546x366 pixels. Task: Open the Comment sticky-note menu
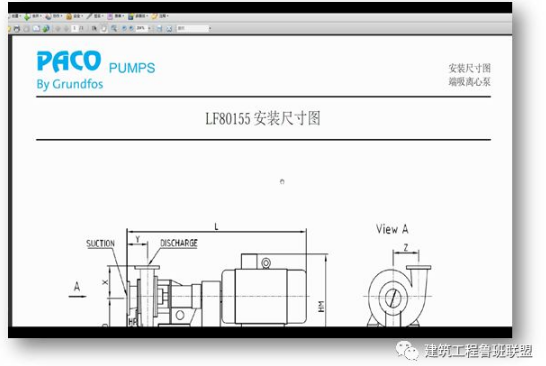(160, 16)
